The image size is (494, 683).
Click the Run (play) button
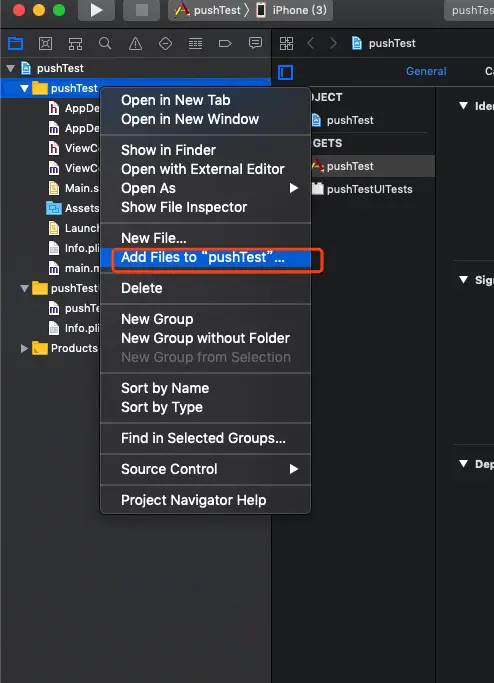tap(96, 10)
